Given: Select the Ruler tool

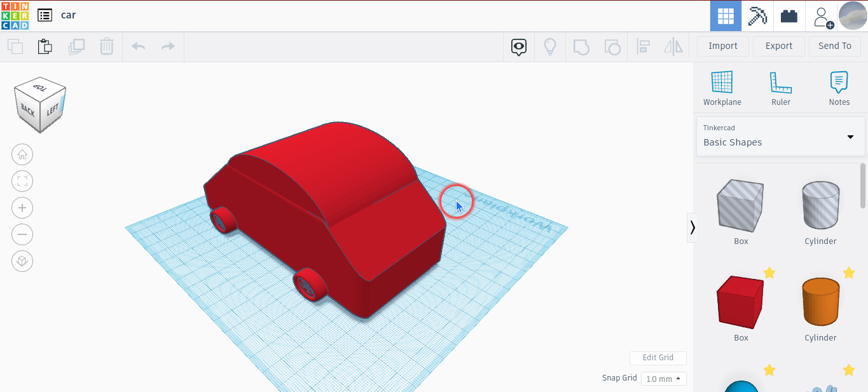Looking at the screenshot, I should click(x=780, y=86).
